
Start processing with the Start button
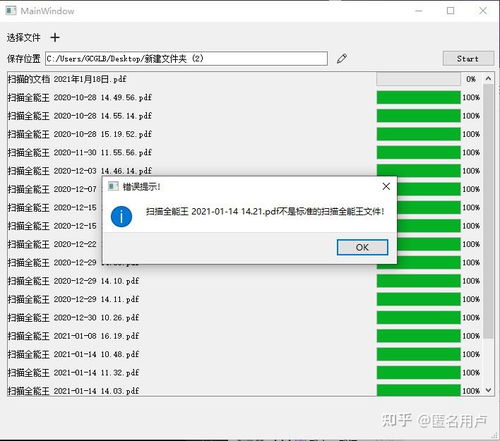468,59
